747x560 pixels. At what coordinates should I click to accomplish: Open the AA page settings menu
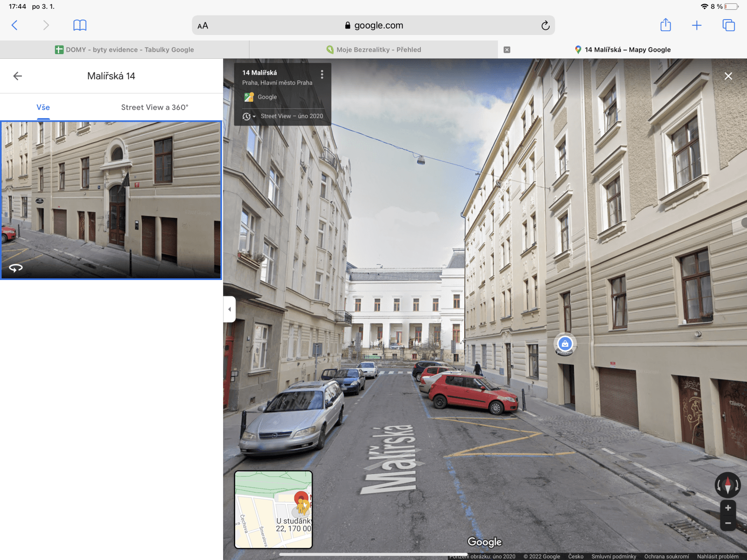click(203, 25)
